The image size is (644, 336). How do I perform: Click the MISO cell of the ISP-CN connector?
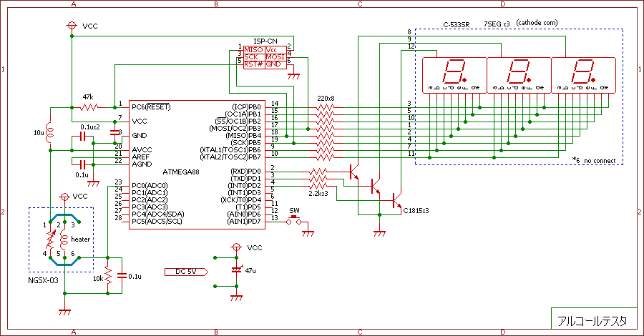(x=253, y=50)
